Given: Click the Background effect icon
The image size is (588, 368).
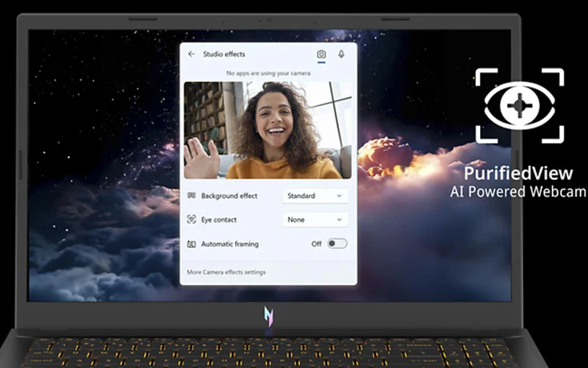Looking at the screenshot, I should point(191,196).
